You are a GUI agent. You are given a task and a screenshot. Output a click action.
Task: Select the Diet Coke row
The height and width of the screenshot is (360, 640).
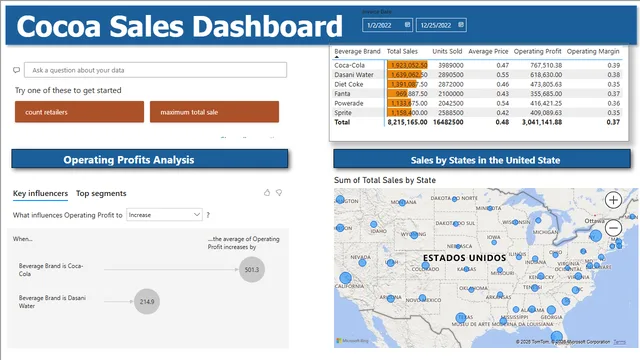(x=477, y=84)
